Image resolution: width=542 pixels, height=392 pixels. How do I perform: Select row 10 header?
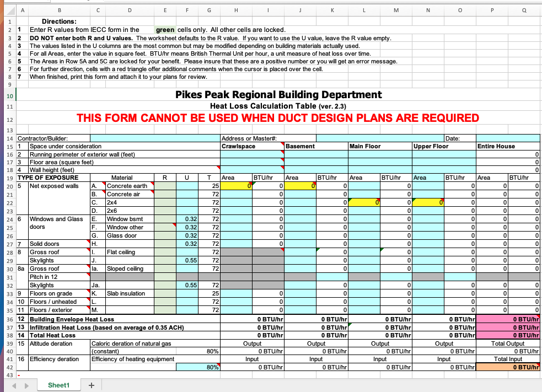click(x=10, y=96)
